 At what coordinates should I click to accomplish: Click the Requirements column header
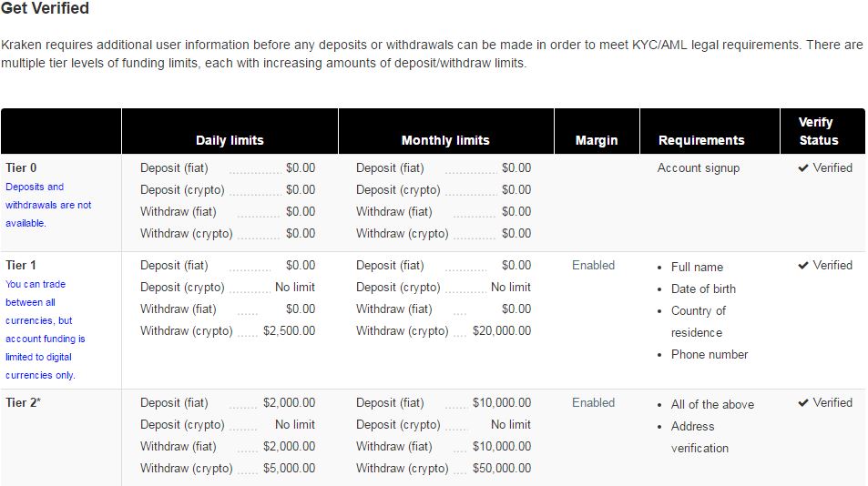coord(701,140)
